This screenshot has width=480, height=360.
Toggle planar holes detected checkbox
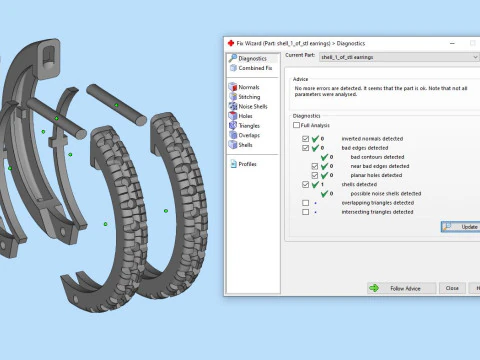315,175
